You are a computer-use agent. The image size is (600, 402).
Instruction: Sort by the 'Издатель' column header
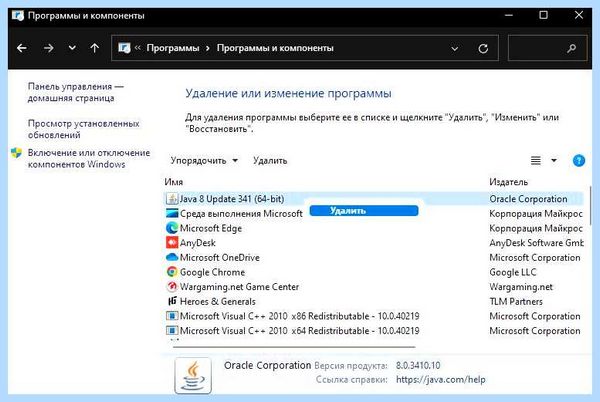[509, 182]
